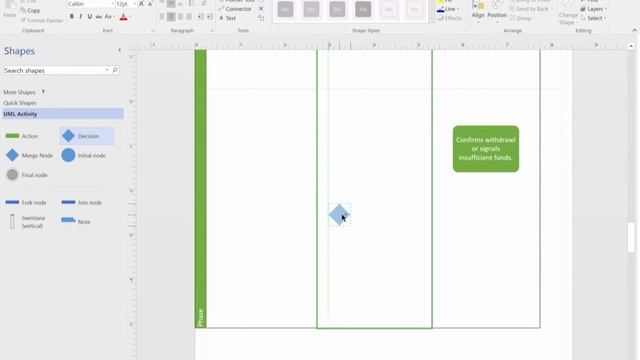
Task: Choose the Final node stencil
Action: pyautogui.click(x=27, y=175)
